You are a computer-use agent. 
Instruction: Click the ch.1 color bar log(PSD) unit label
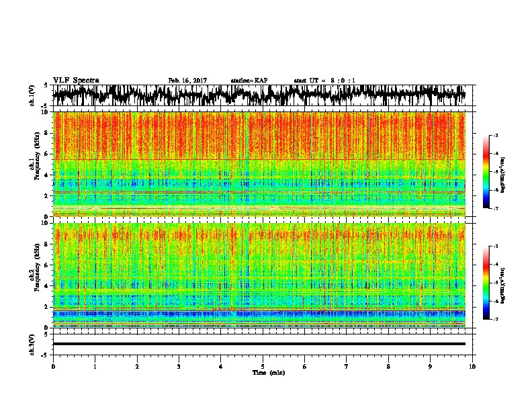point(503,175)
